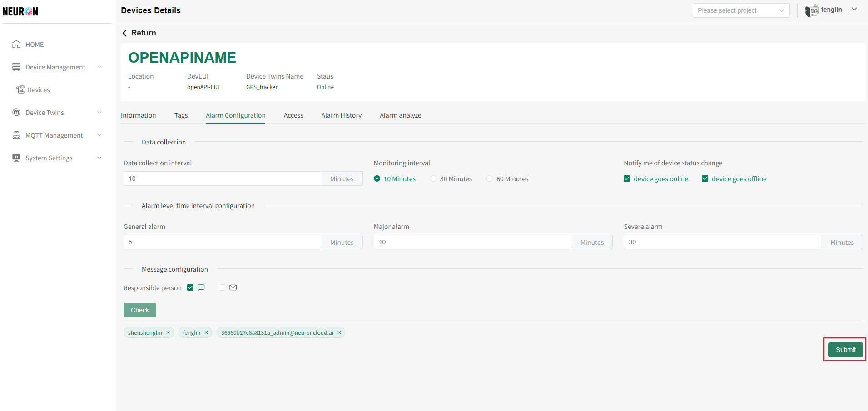Open the Please select project dropdown
Image resolution: width=868 pixels, height=411 pixels.
coord(741,10)
